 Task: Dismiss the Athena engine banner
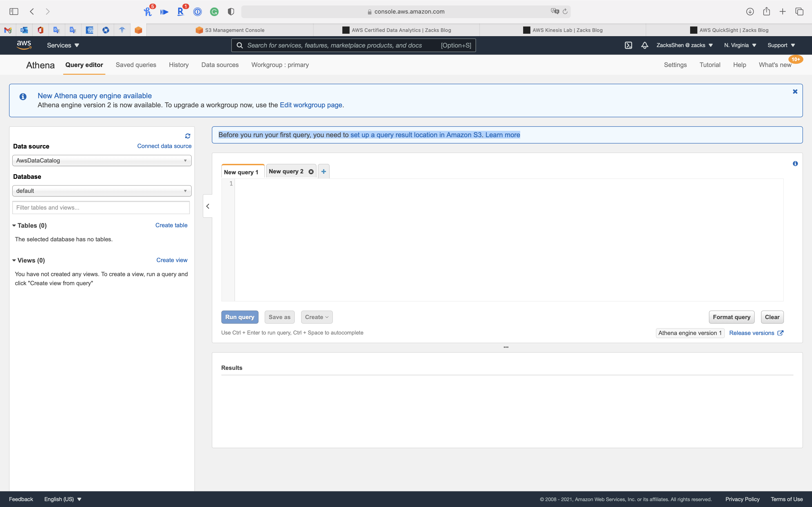tap(795, 91)
